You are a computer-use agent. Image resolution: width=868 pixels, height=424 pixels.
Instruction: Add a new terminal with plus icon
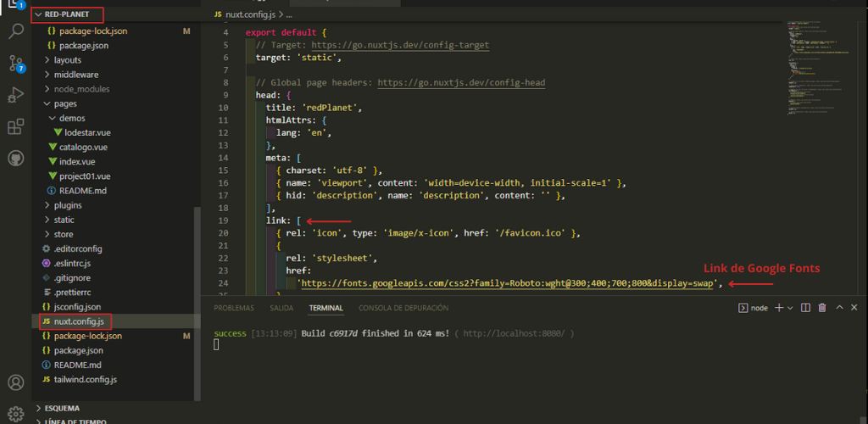(778, 308)
